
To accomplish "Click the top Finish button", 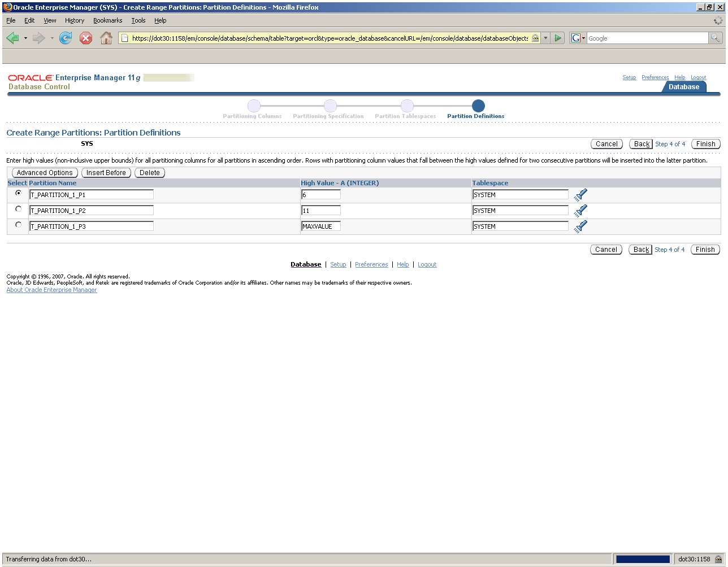I will pos(706,144).
